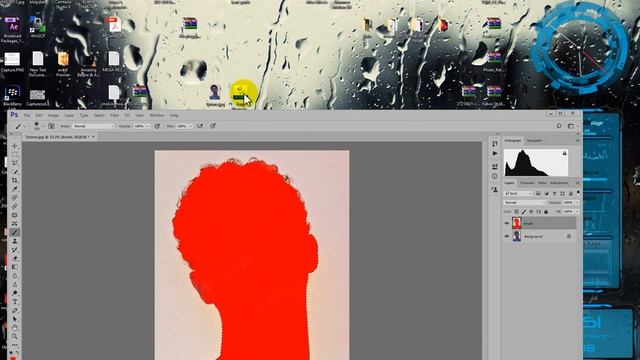
Task: Click the foreground red color swatch
Action: point(13,358)
